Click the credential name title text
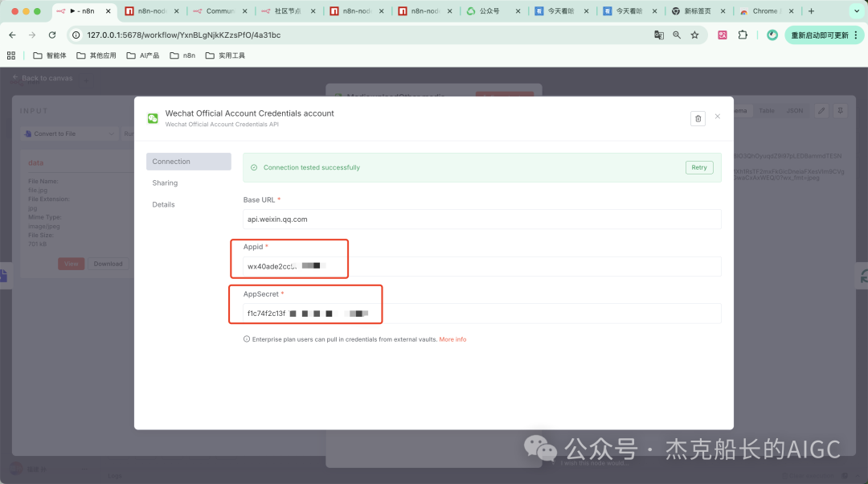868x484 pixels. 250,113
